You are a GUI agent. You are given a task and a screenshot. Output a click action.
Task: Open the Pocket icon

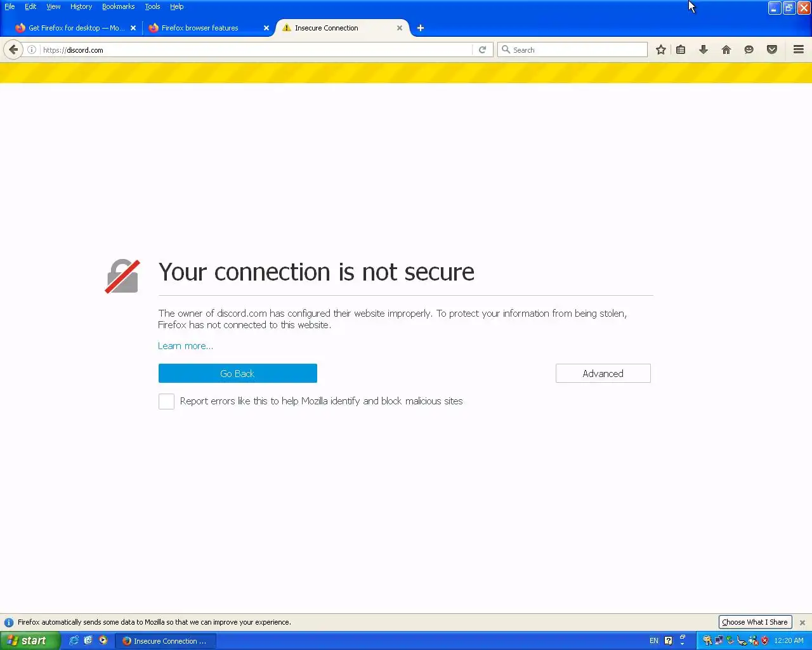point(772,50)
